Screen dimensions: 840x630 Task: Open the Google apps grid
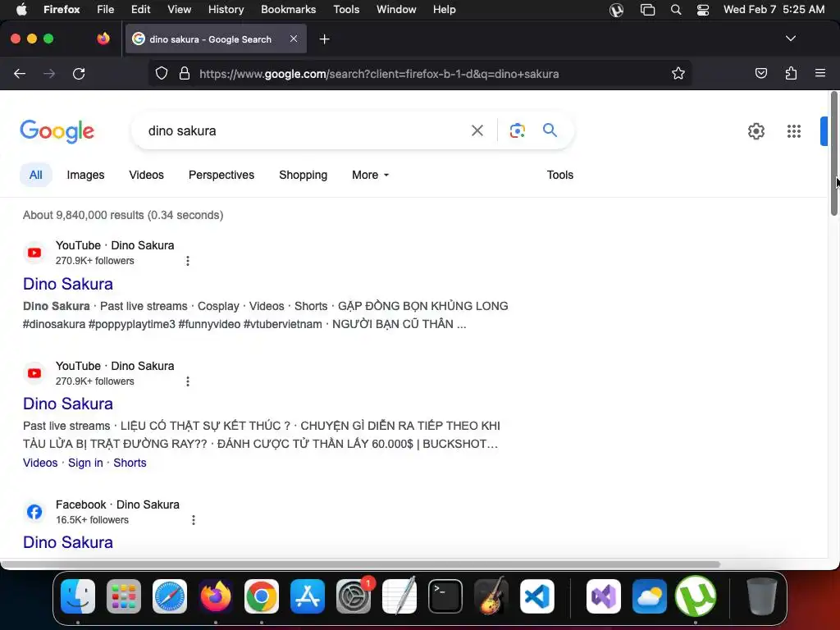point(794,131)
